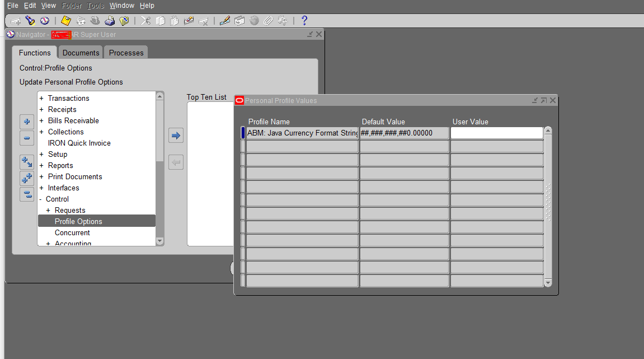Screen dimensions: 644x359
Task: Switch to the Documents tab
Action: [81, 53]
